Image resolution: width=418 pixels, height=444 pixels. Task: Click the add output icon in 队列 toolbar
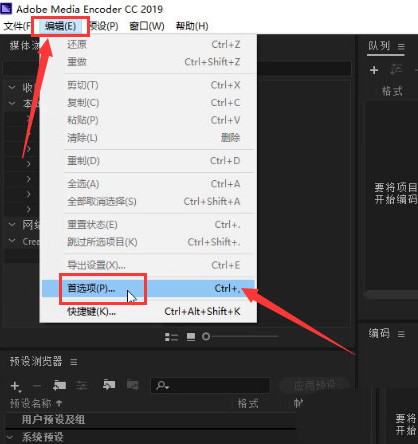(x=396, y=70)
